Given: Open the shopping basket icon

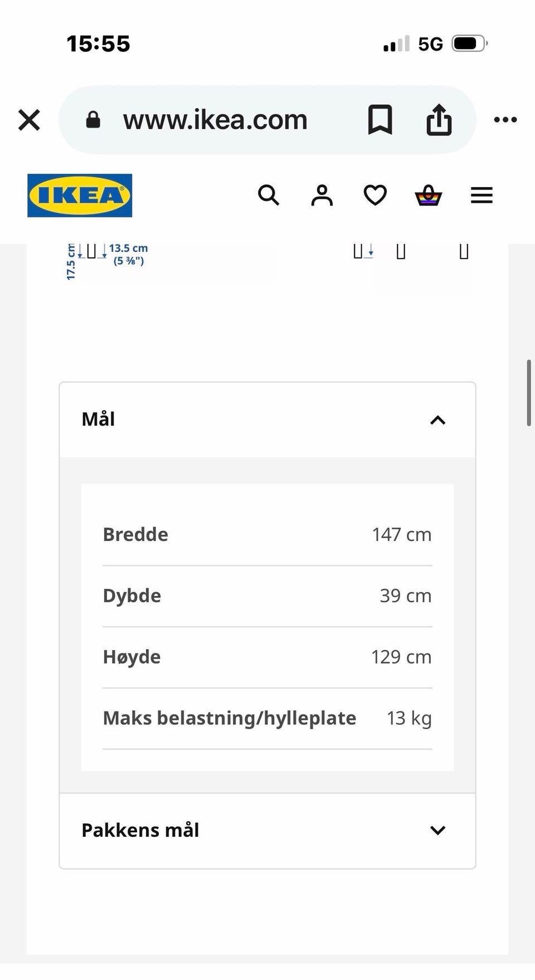Looking at the screenshot, I should point(429,196).
